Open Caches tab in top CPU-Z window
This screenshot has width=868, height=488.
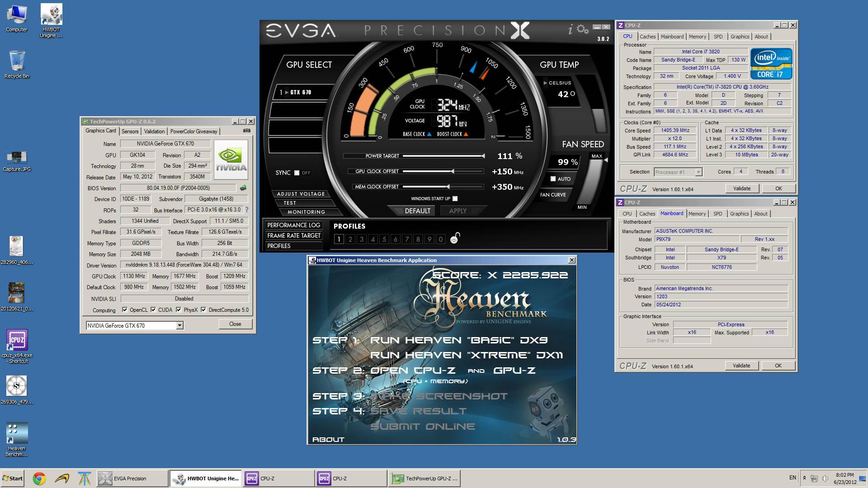[647, 37]
